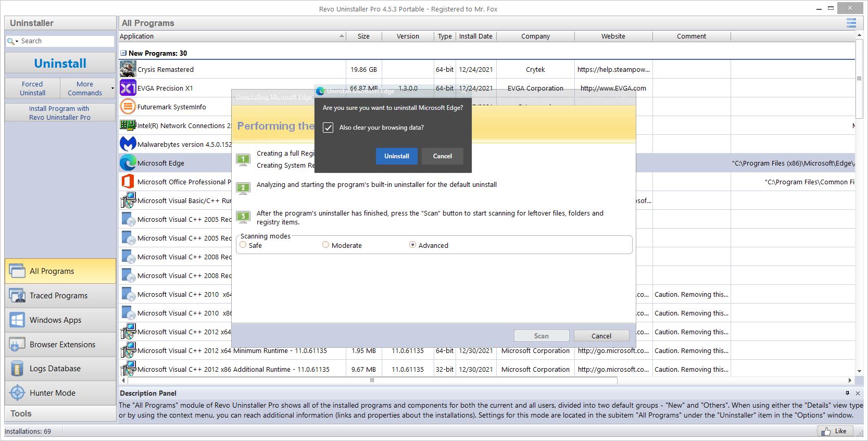The image size is (868, 441).
Task: Click the step 1 monitor icon in wizard
Action: click(243, 160)
